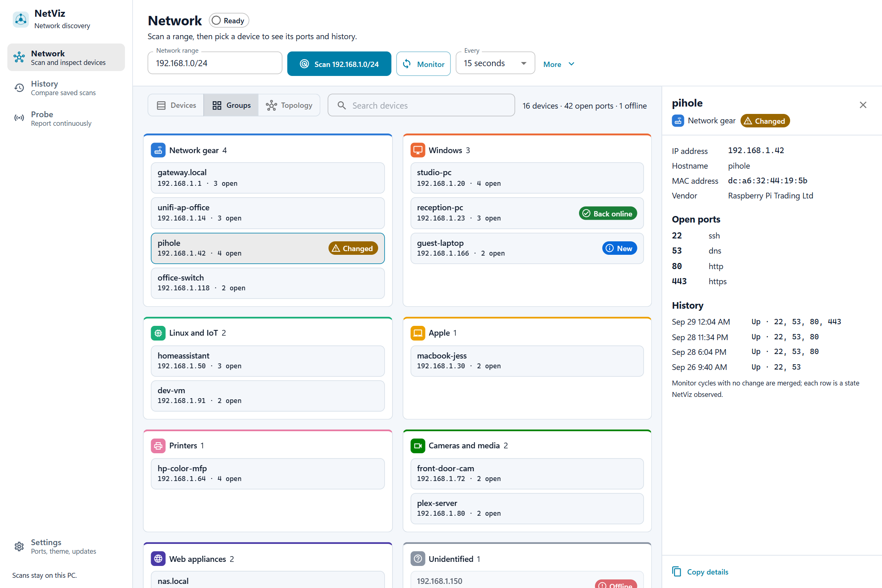Toggle the Monitor button
This screenshot has width=882, height=588.
pos(423,64)
